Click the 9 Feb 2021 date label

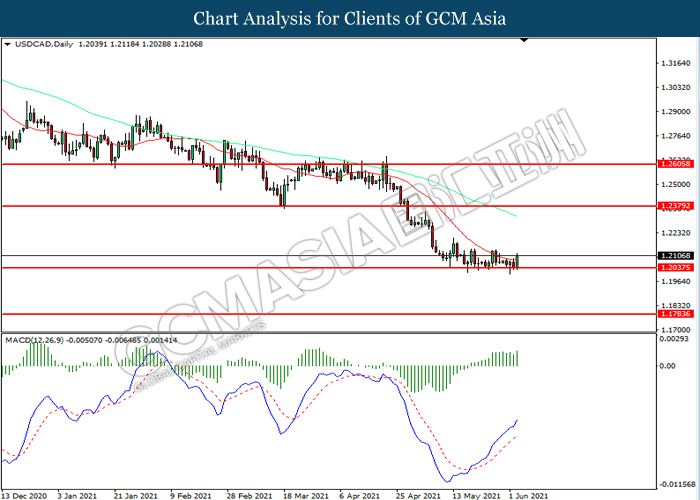point(190,494)
